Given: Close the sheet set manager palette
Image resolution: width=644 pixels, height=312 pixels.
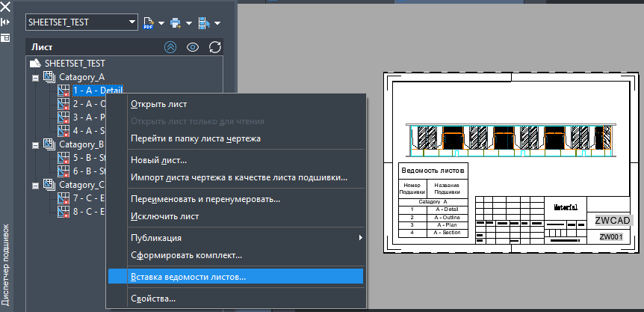Looking at the screenshot, I should pyautogui.click(x=5, y=6).
